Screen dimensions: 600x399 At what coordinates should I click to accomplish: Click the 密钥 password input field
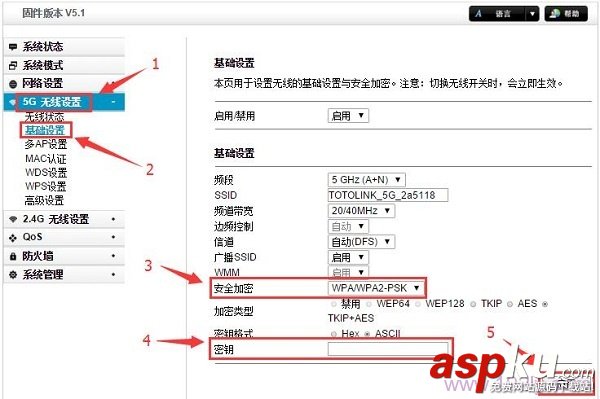coord(388,349)
